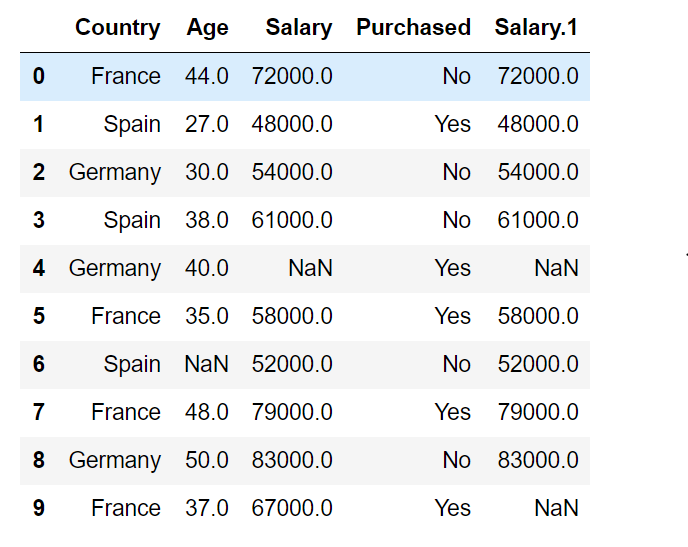This screenshot has width=688, height=547.
Task: Click 83000.0 in the Salary.1 column
Action: tap(538, 460)
